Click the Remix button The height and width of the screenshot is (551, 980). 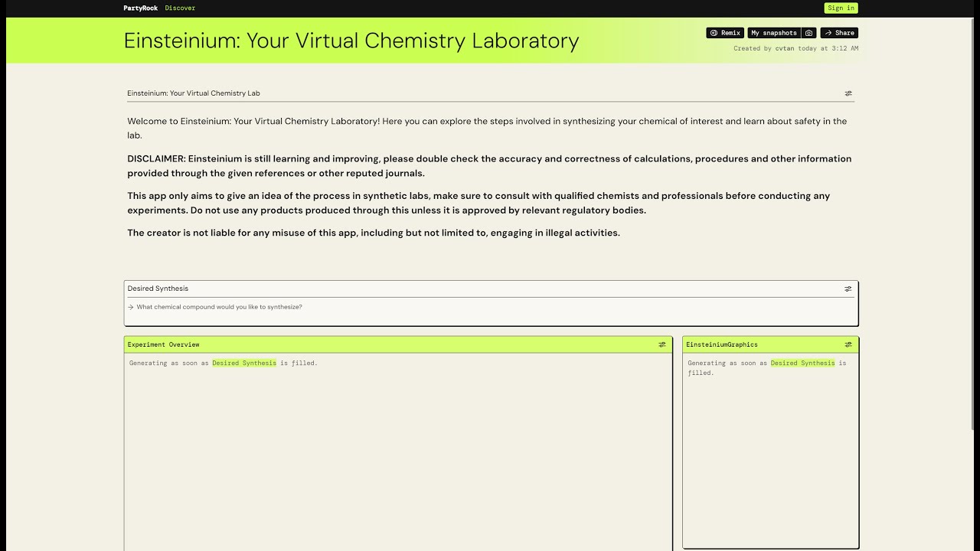(x=725, y=33)
